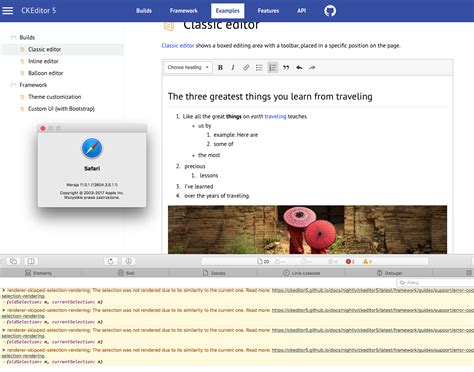474x372 pixels.
Task: Toggle the bulleted list button
Action: 259,68
